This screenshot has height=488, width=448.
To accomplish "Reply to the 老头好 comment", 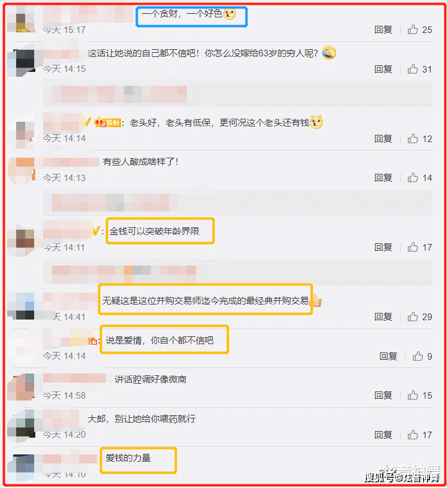I will [x=383, y=138].
